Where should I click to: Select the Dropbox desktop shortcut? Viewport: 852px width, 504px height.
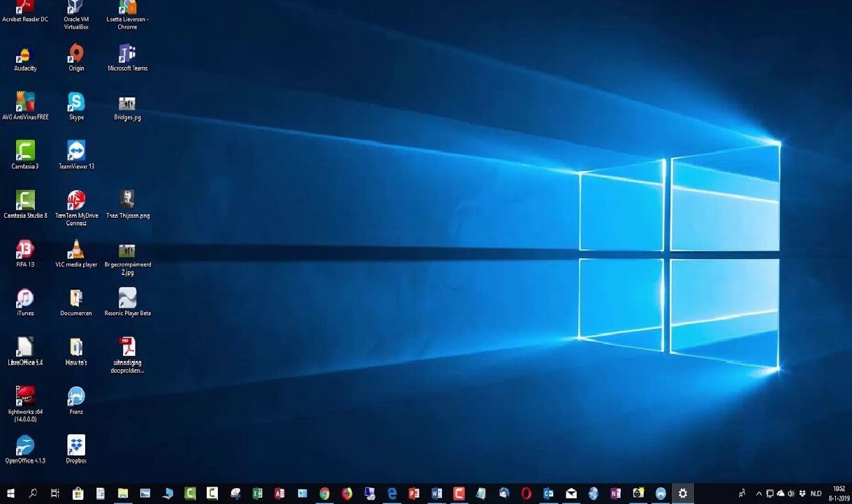tap(76, 450)
